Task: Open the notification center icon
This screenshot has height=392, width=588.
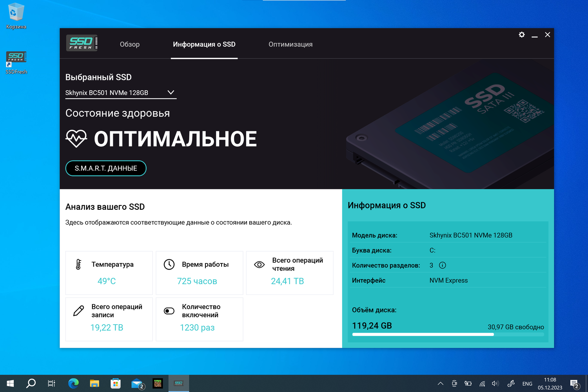Action: pyautogui.click(x=575, y=384)
